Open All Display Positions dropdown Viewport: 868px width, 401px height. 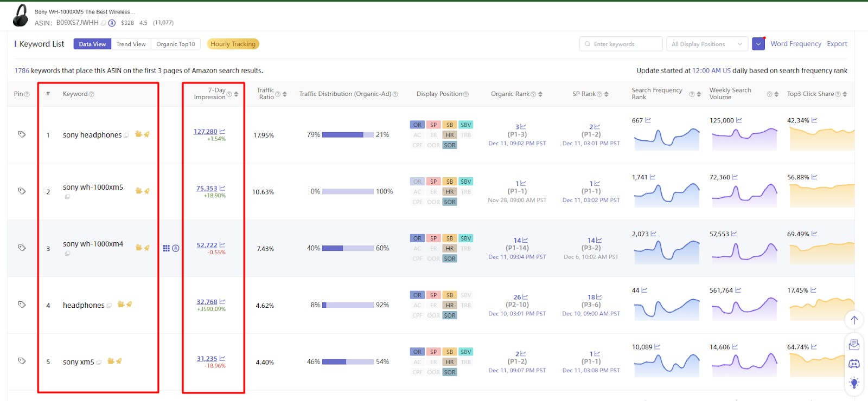[707, 44]
